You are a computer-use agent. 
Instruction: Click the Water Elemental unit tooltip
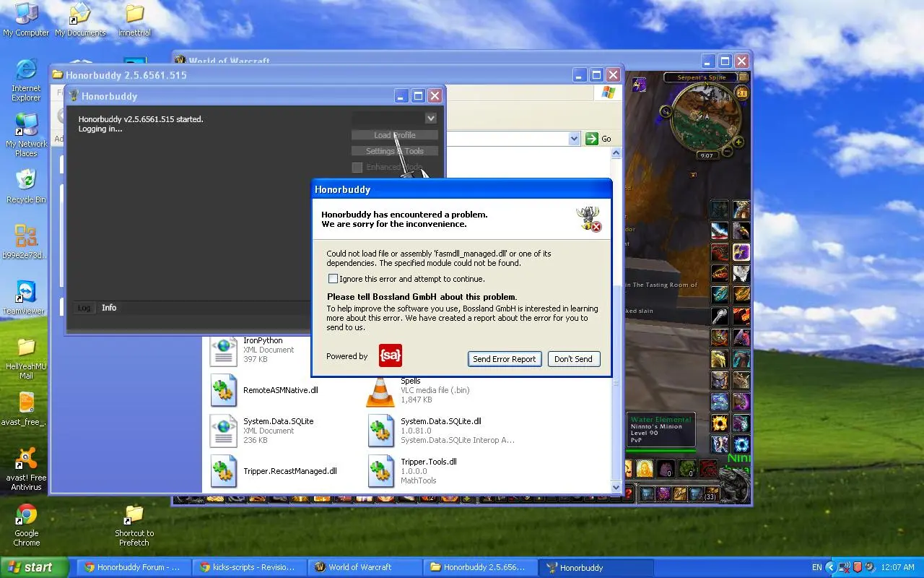coord(661,431)
